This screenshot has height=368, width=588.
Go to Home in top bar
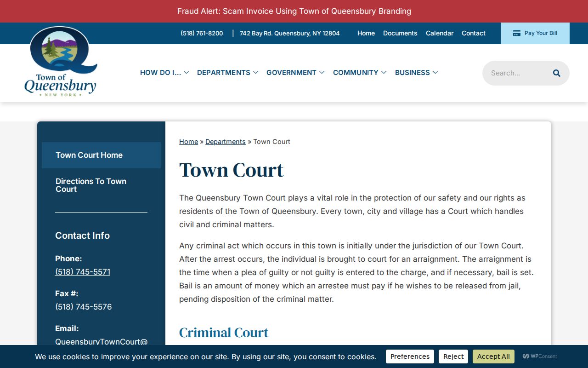[366, 33]
